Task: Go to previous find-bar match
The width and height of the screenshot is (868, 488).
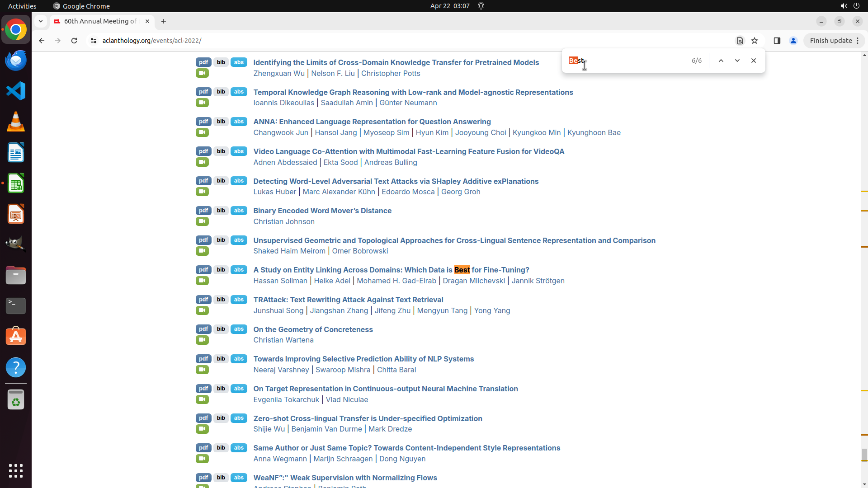Action: (x=721, y=61)
